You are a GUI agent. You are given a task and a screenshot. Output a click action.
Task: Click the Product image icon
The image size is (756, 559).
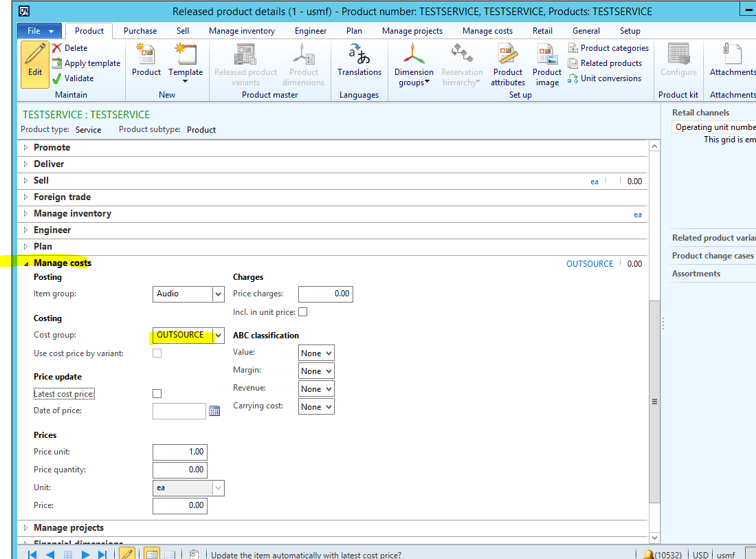pyautogui.click(x=547, y=55)
